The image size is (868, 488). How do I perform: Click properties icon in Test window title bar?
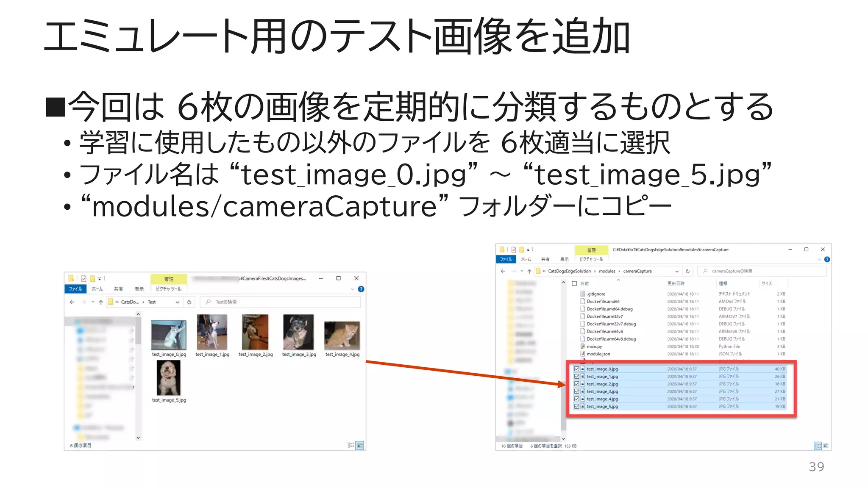click(x=84, y=278)
